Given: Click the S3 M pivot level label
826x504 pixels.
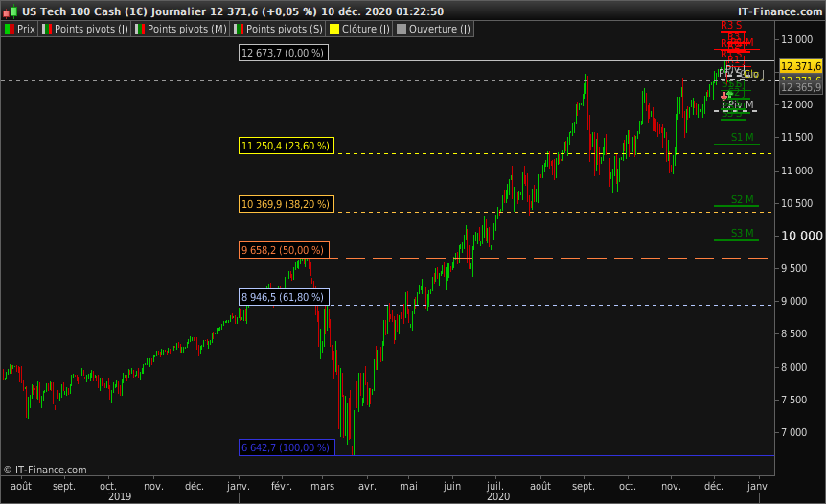Looking at the screenshot, I should tap(742, 233).
